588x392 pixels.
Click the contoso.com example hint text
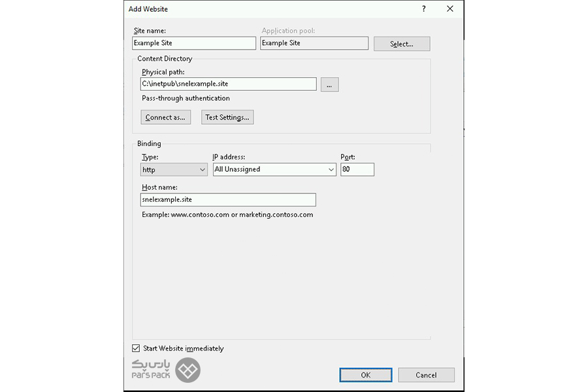pyautogui.click(x=227, y=215)
